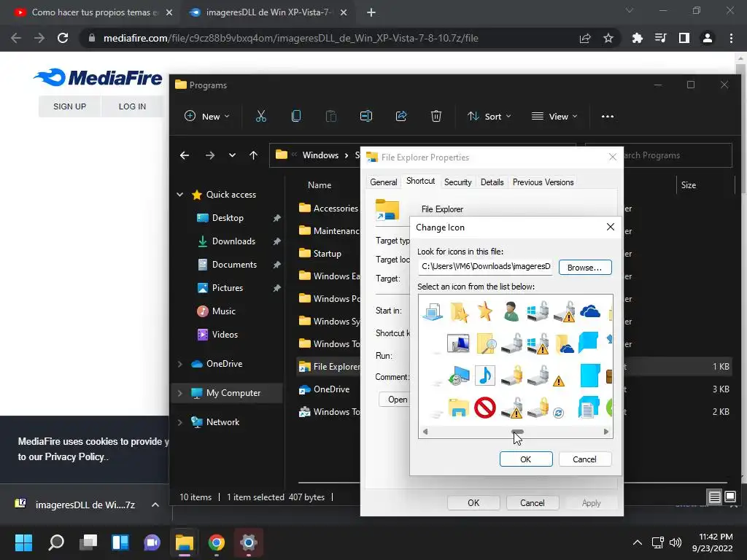Click Browse in Change Icon dialog
The width and height of the screenshot is (747, 560).
[x=584, y=268]
